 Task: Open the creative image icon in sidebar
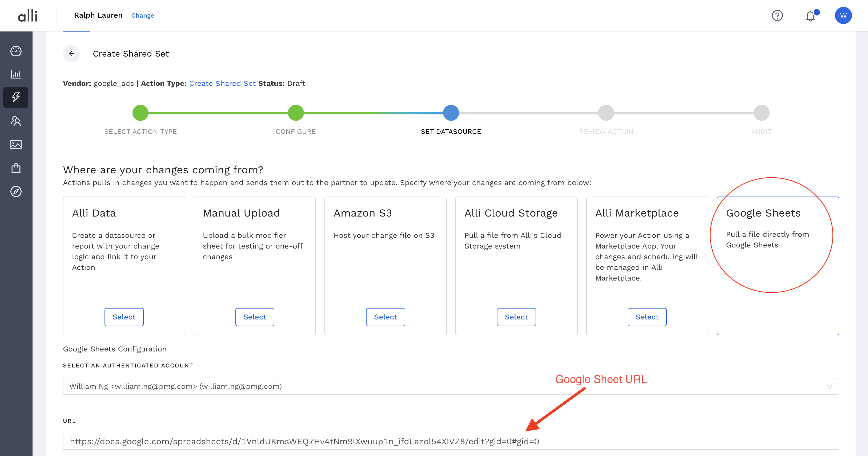pyautogui.click(x=16, y=145)
